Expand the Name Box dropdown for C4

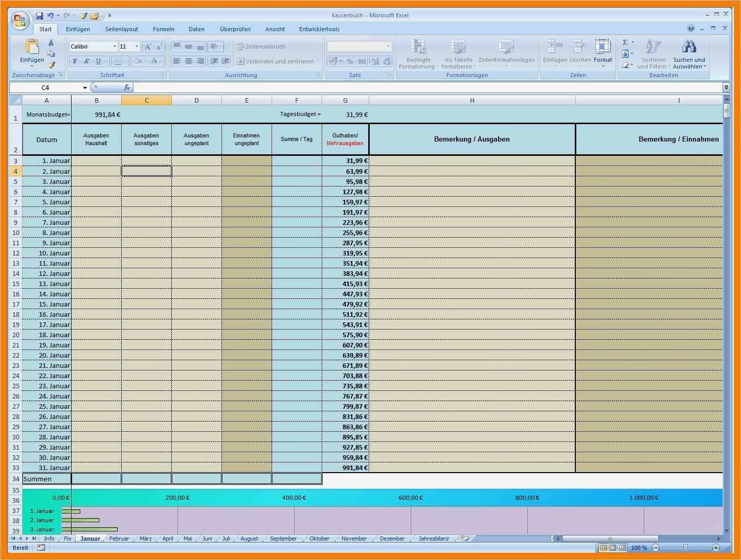pyautogui.click(x=85, y=88)
